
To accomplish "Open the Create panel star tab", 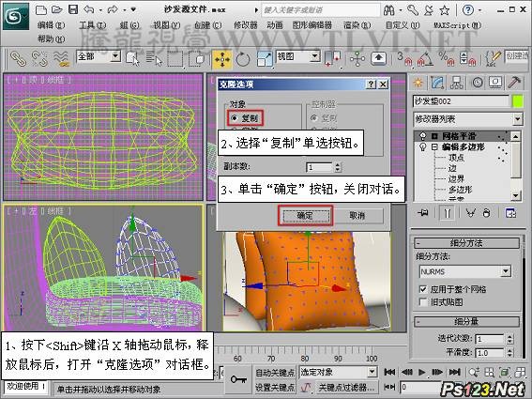I will coord(418,83).
